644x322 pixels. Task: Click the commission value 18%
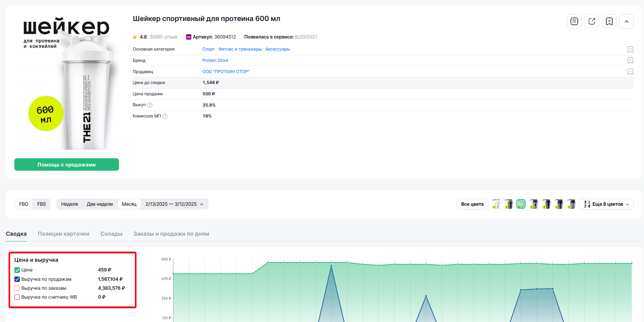pos(207,116)
